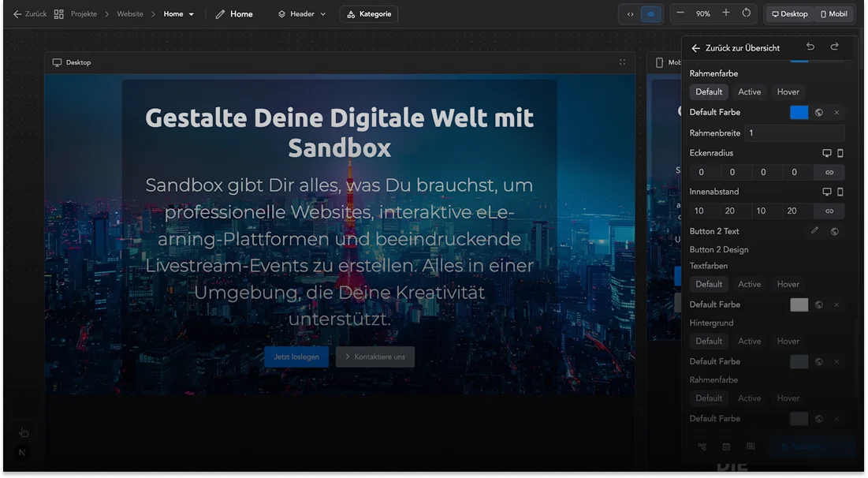Click the Rahmenbreite input field
The height and width of the screenshot is (478, 868).
point(795,133)
